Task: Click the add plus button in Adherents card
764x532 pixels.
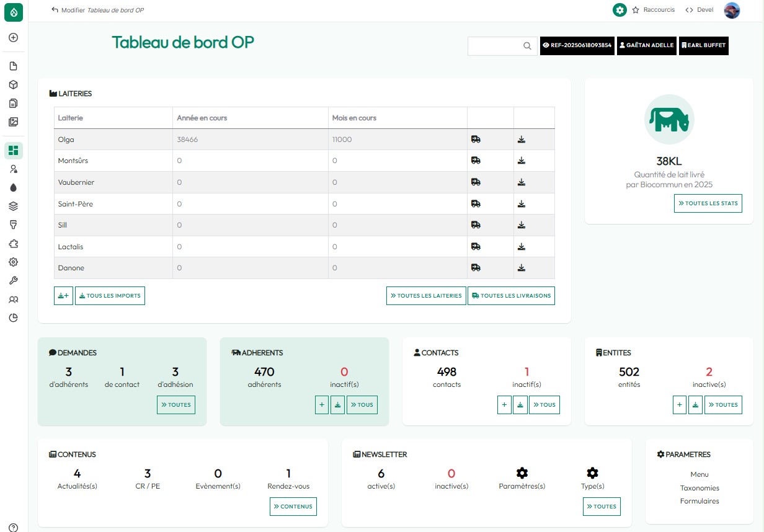Action: (x=322, y=405)
